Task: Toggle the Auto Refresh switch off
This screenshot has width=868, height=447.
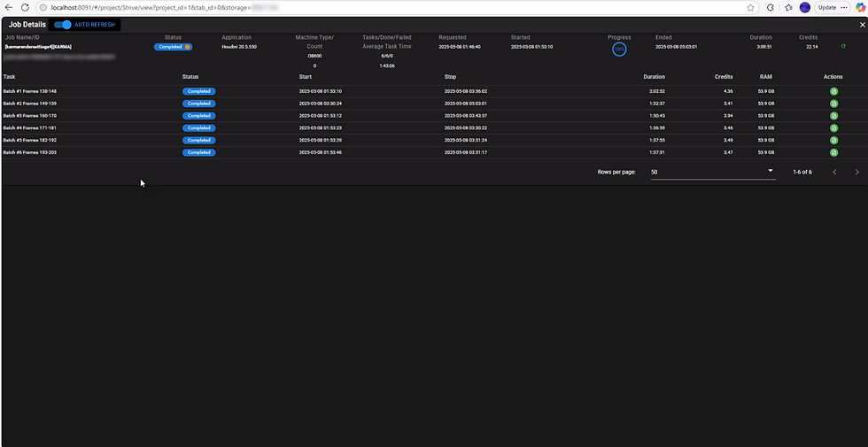Action: [63, 25]
